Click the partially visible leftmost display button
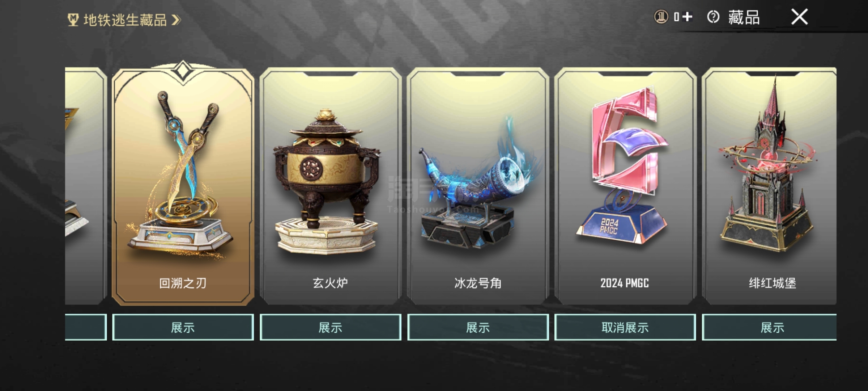The height and width of the screenshot is (391, 868). [x=86, y=327]
